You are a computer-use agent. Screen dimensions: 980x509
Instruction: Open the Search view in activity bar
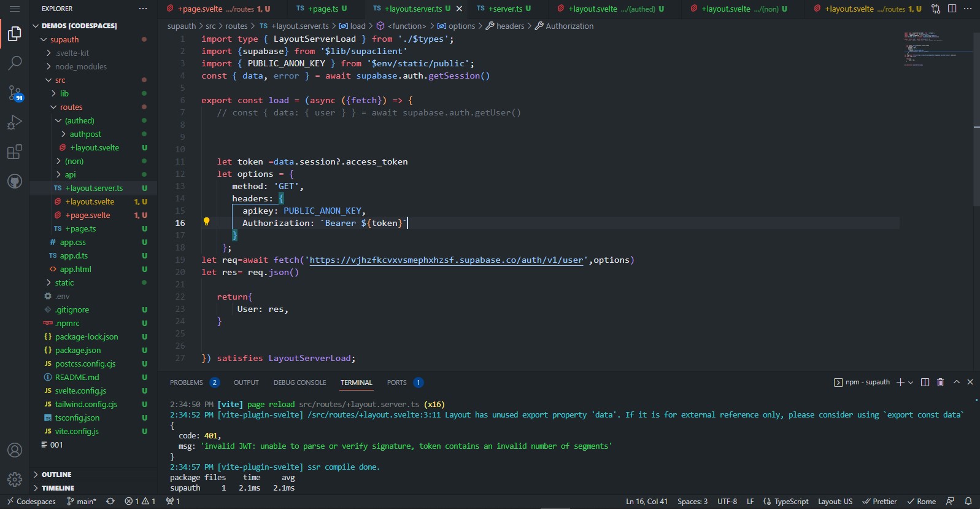(x=15, y=63)
